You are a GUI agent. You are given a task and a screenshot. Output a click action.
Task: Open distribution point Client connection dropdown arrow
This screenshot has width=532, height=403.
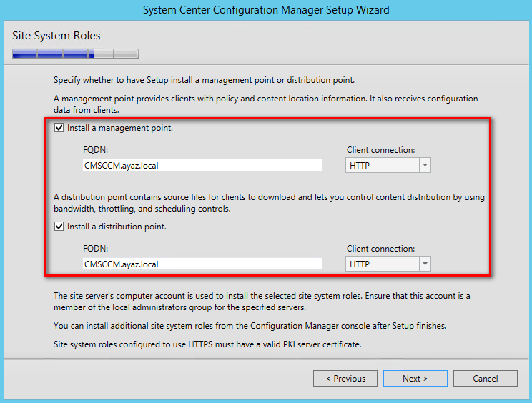425,264
